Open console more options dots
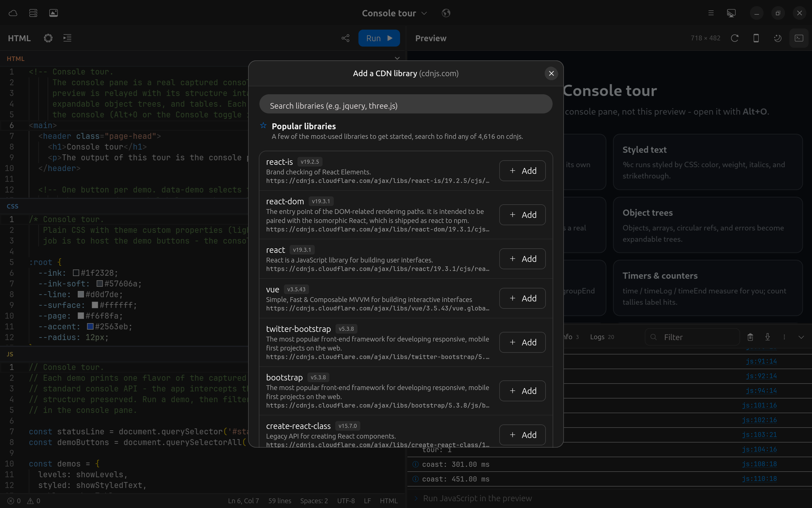 (x=784, y=337)
